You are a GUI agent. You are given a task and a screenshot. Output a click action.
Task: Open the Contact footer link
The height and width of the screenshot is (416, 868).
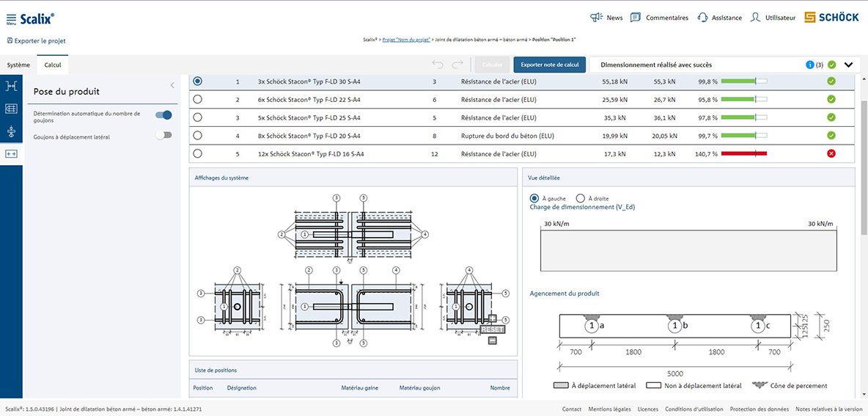tap(572, 409)
